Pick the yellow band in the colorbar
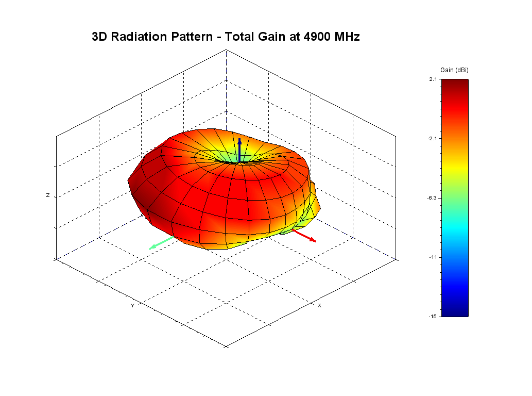Viewport: 532px width, 396px height. pos(455,164)
